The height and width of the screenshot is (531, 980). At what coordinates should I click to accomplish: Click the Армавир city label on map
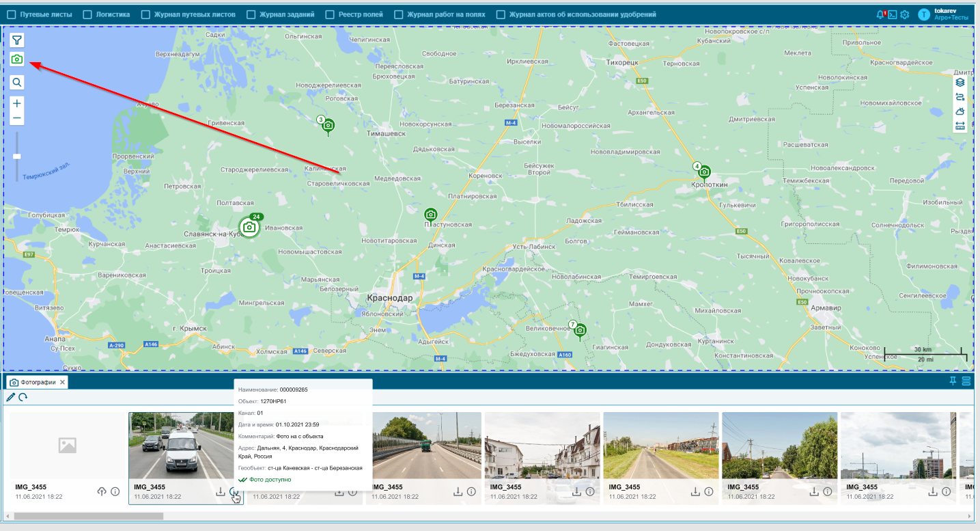point(825,308)
